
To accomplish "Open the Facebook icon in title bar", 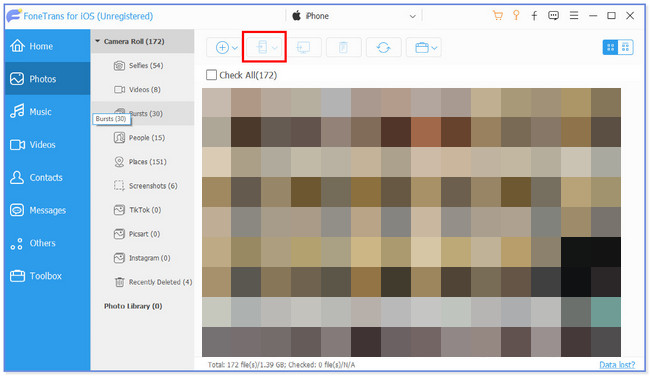I will [x=534, y=16].
